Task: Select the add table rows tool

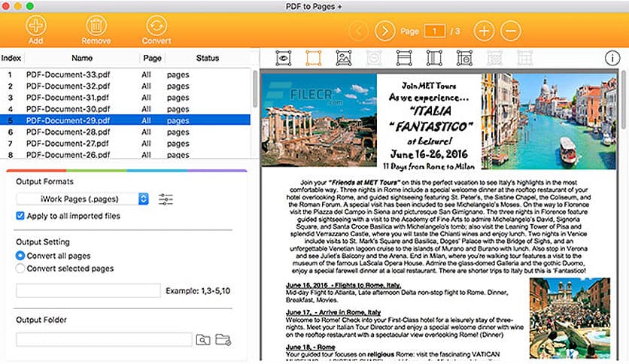Action: 404,58
